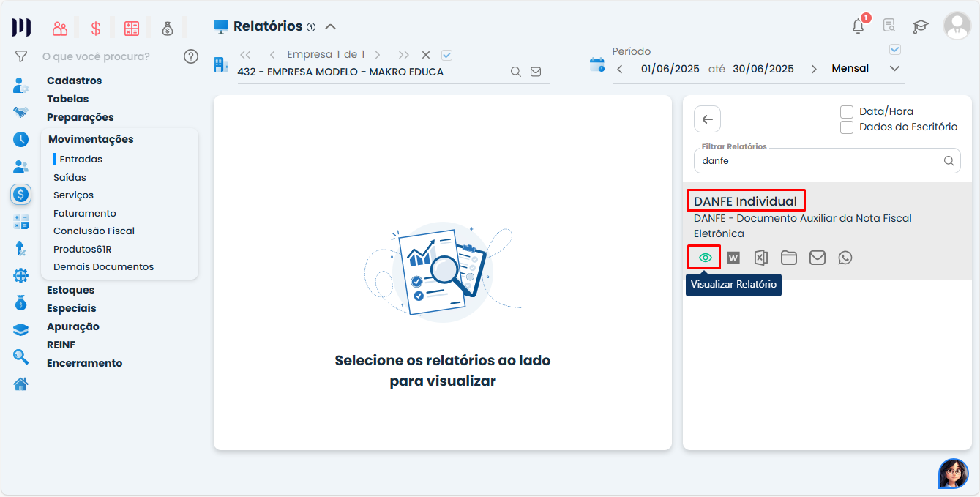The image size is (980, 497).
Task: Clear the company selection X
Action: (426, 55)
